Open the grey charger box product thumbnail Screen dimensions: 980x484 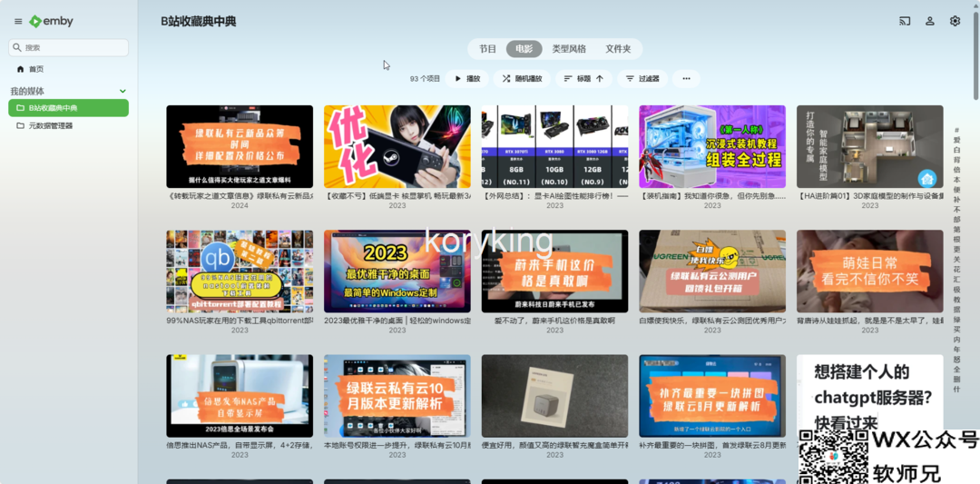(x=554, y=396)
